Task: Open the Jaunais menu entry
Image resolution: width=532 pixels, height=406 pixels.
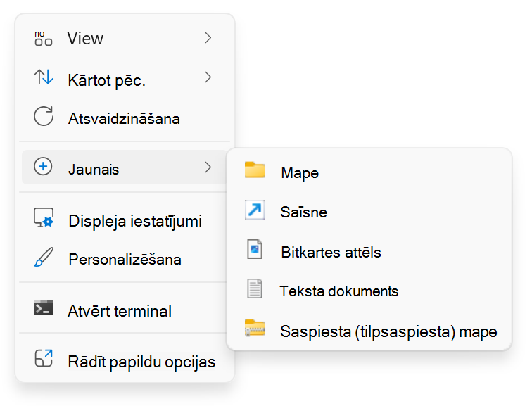Action: (x=125, y=167)
